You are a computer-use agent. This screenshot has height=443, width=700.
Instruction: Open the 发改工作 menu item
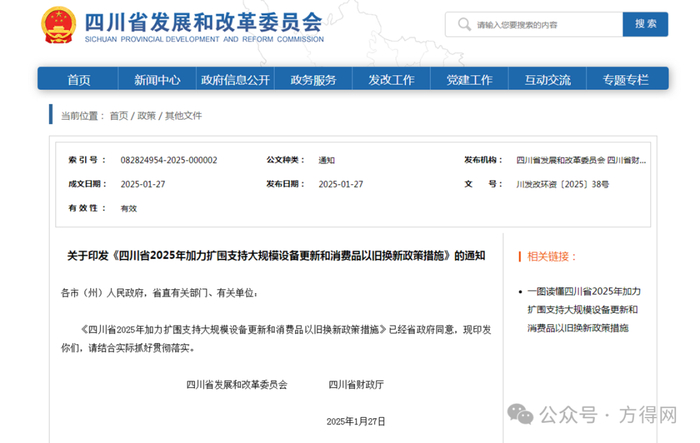[x=391, y=80]
